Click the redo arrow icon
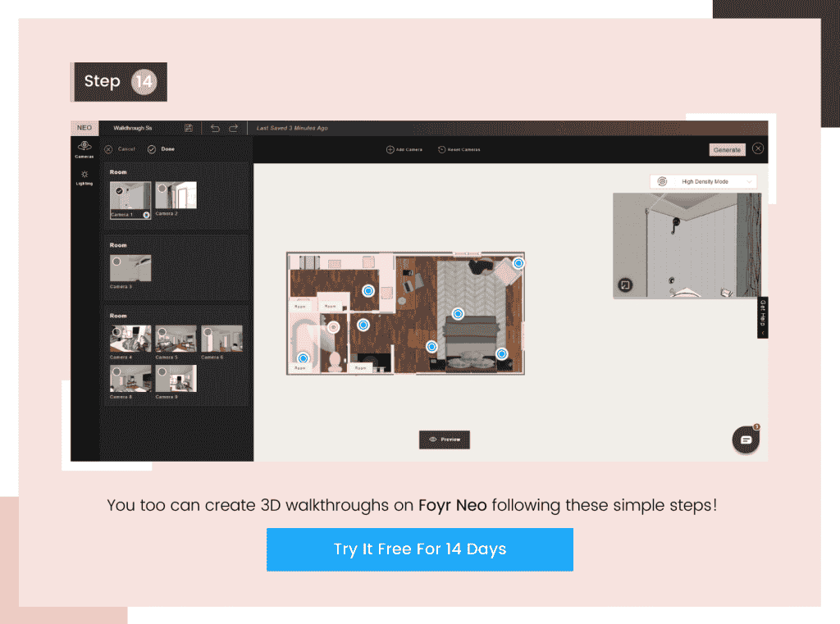This screenshot has height=624, width=840. point(233,128)
